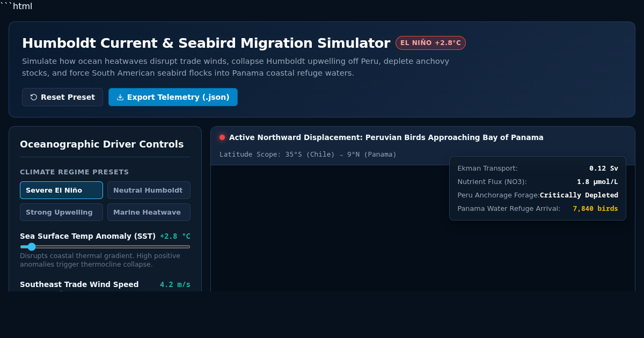The width and height of the screenshot is (644, 338).
Task: Choose the Neutral Humboldt preset
Action: (x=149, y=190)
